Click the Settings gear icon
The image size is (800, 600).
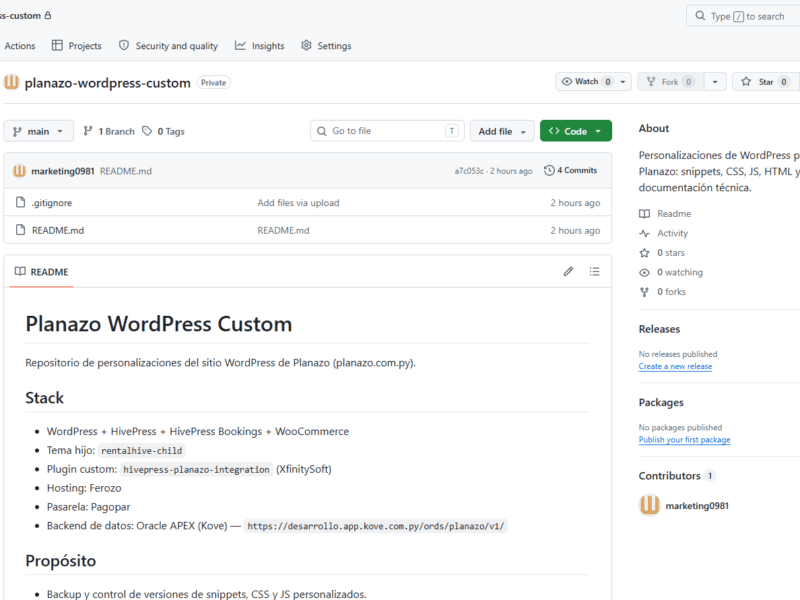click(306, 45)
